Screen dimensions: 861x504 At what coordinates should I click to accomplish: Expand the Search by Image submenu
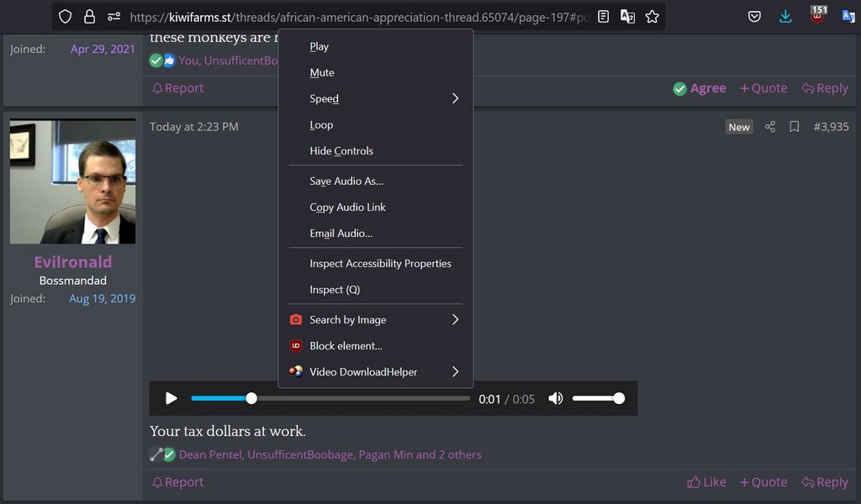pyautogui.click(x=376, y=320)
